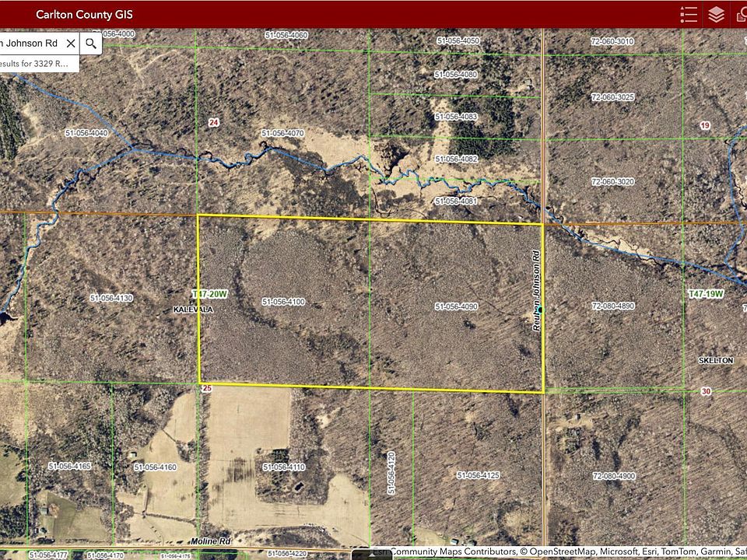Click the cyan address point on Reuben Johnson Rd

pos(540,310)
